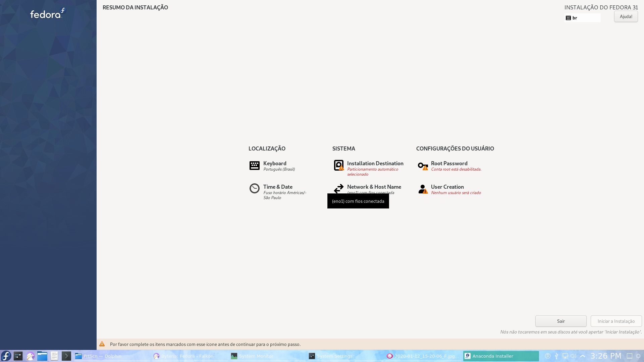The height and width of the screenshot is (362, 644).
Task: Open User Creation settings
Action: coord(449,189)
